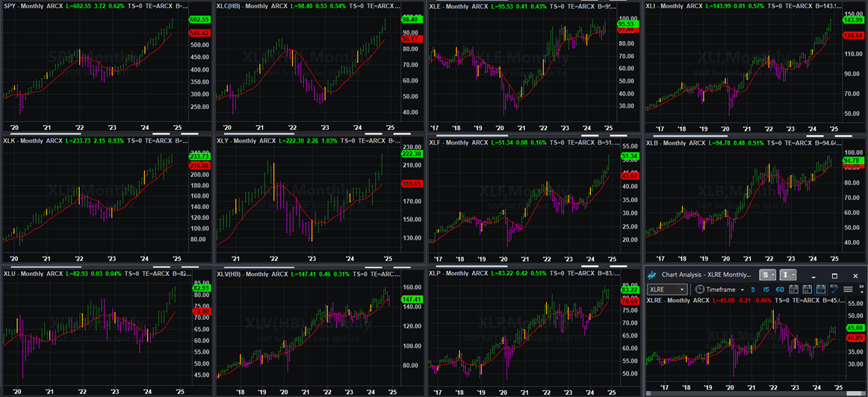Click the XLI green 143.99 price tag

click(x=852, y=20)
